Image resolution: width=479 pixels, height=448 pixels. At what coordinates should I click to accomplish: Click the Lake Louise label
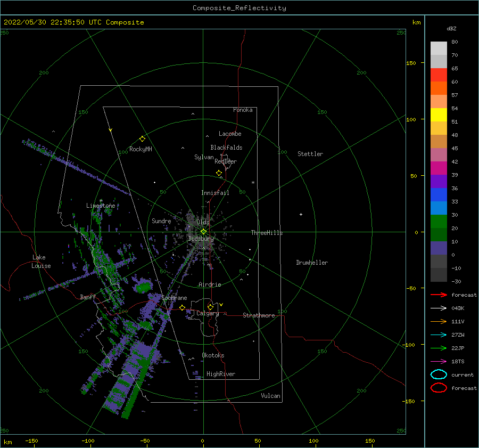pyautogui.click(x=41, y=262)
